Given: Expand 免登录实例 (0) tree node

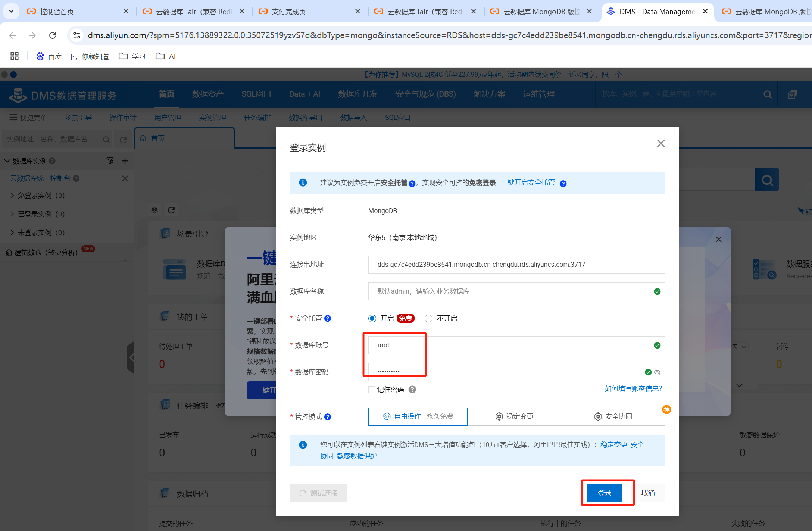Looking at the screenshot, I should (12, 195).
